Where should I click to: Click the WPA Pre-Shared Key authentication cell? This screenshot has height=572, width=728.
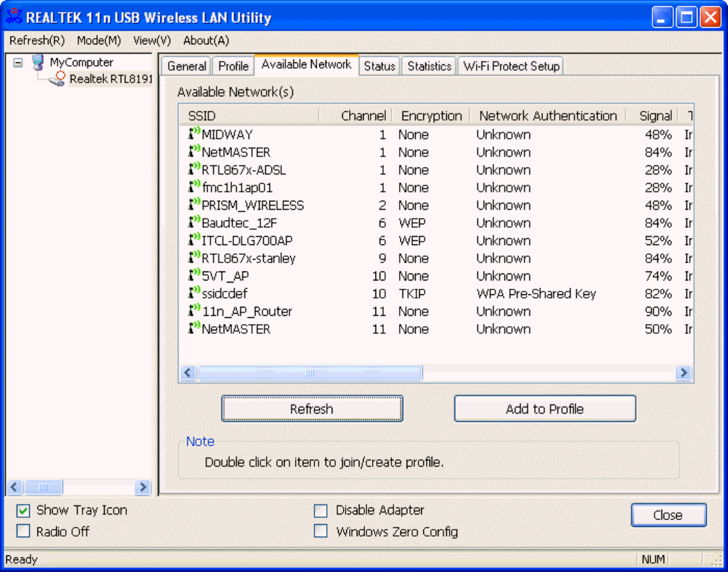pos(536,294)
